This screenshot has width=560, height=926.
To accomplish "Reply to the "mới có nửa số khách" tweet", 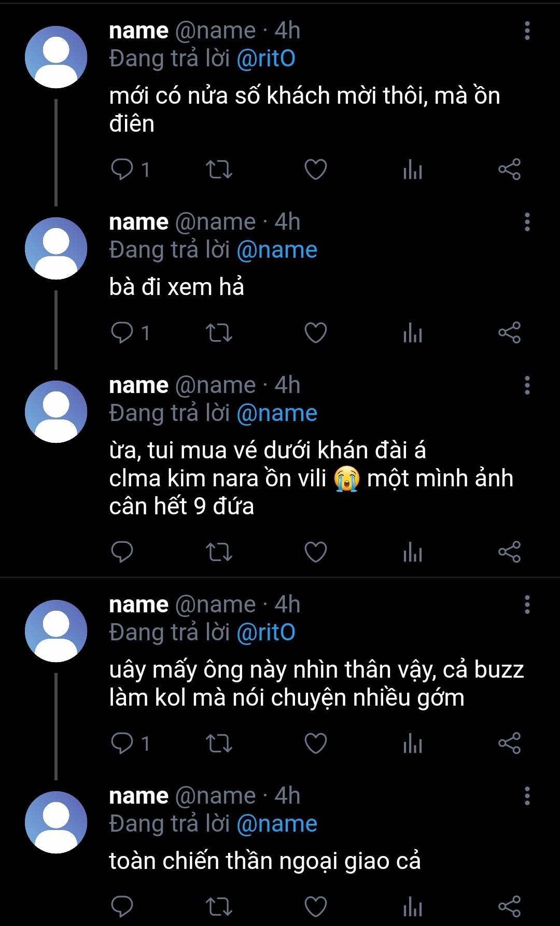I will (122, 169).
